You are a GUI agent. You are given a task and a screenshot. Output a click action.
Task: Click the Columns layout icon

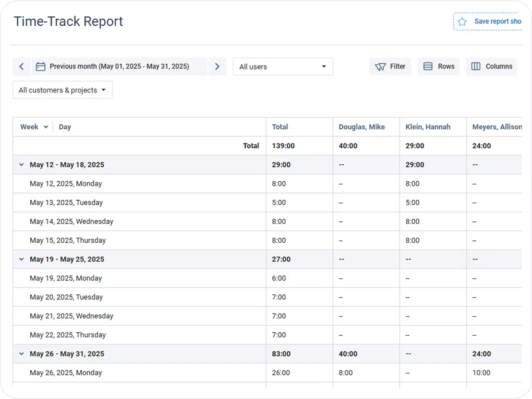476,66
